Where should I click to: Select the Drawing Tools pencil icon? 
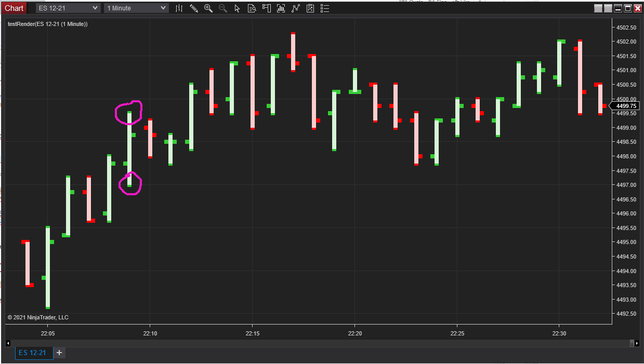[193, 8]
